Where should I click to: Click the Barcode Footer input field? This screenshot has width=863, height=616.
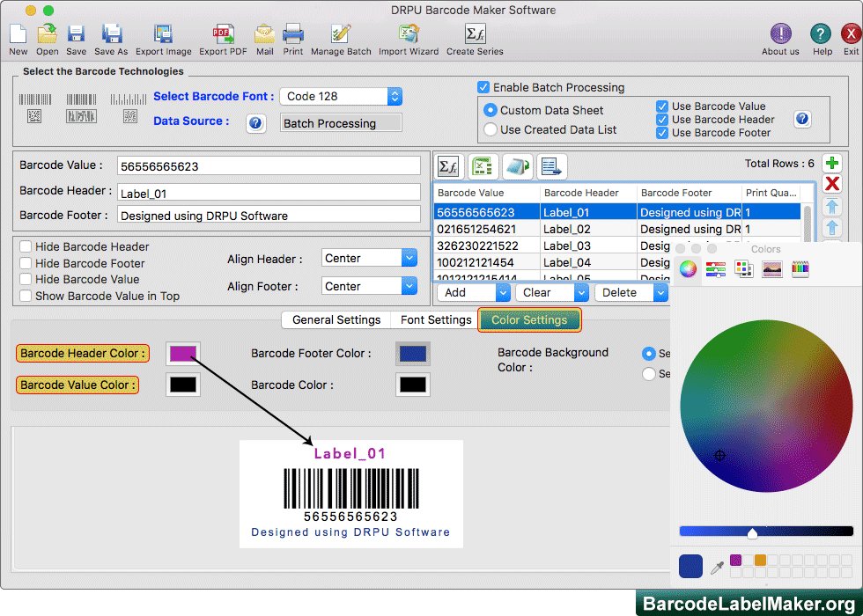269,215
